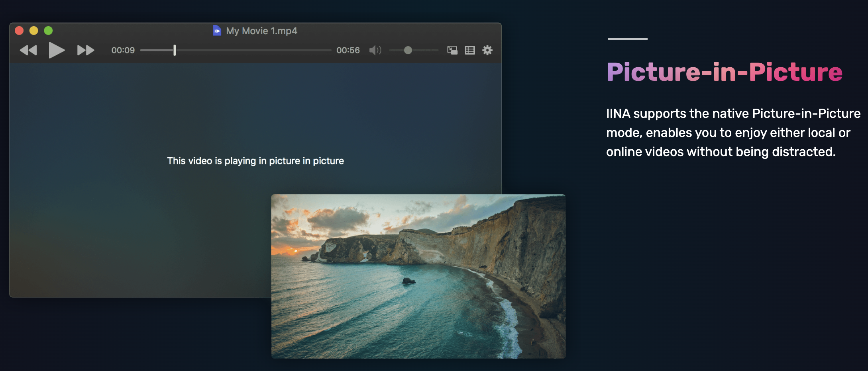Maximize the window with the green button
The width and height of the screenshot is (868, 371).
pyautogui.click(x=48, y=31)
